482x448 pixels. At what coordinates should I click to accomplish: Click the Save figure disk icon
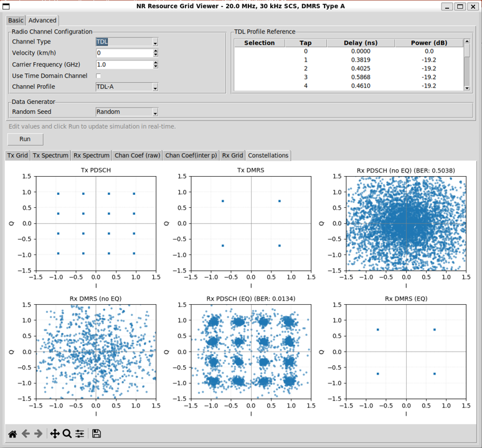(x=97, y=434)
